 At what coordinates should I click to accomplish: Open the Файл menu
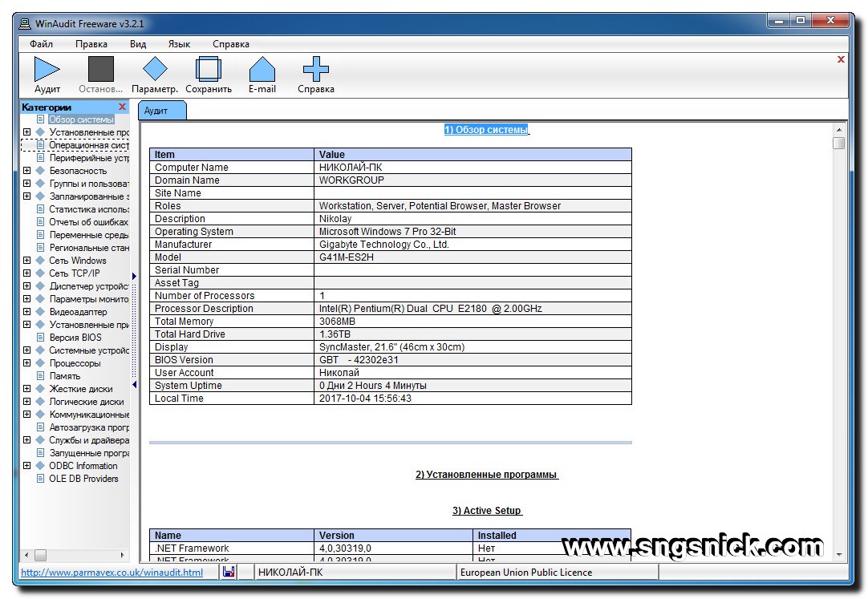(41, 43)
